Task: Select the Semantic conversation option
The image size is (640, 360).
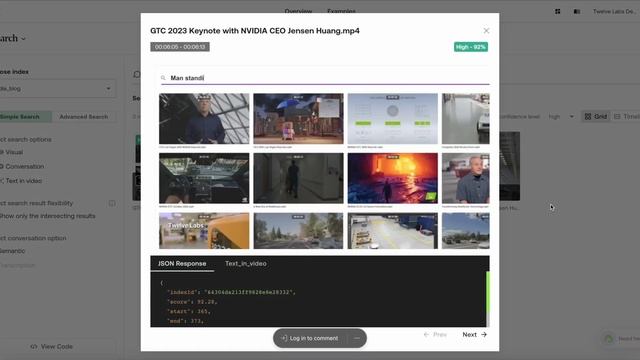Action: 13,251
